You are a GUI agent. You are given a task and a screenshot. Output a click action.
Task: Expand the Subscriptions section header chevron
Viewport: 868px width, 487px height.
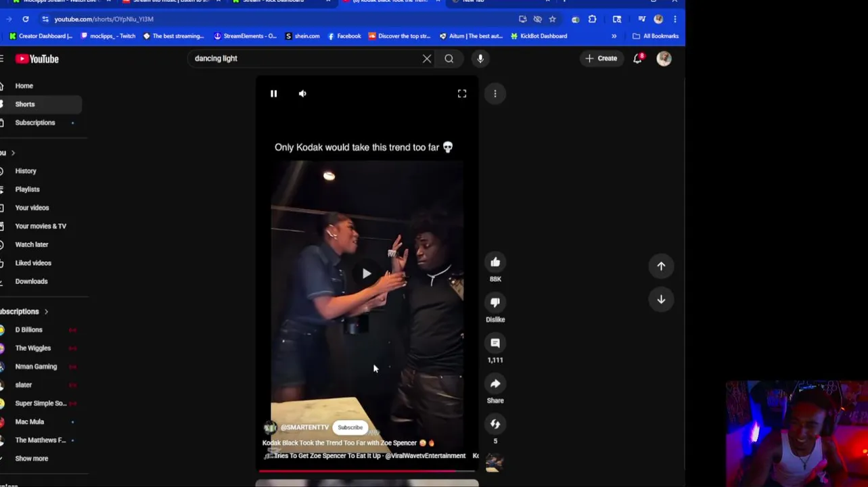click(46, 312)
